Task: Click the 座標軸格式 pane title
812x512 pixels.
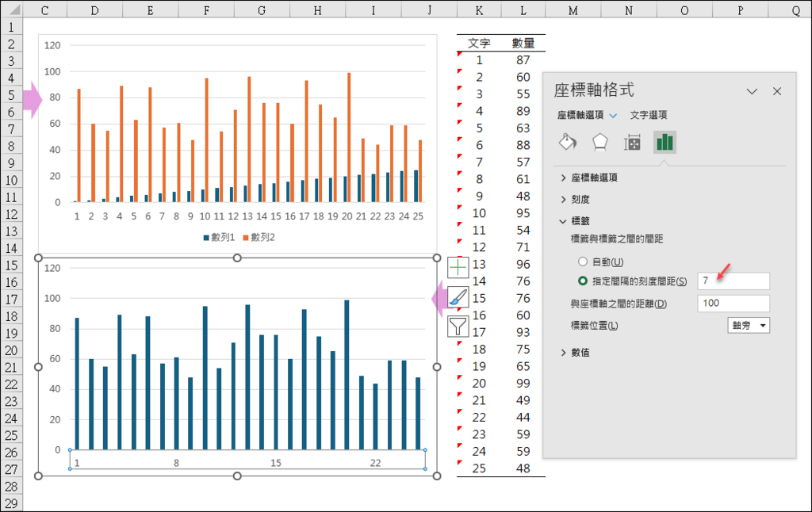Action: 594,90
